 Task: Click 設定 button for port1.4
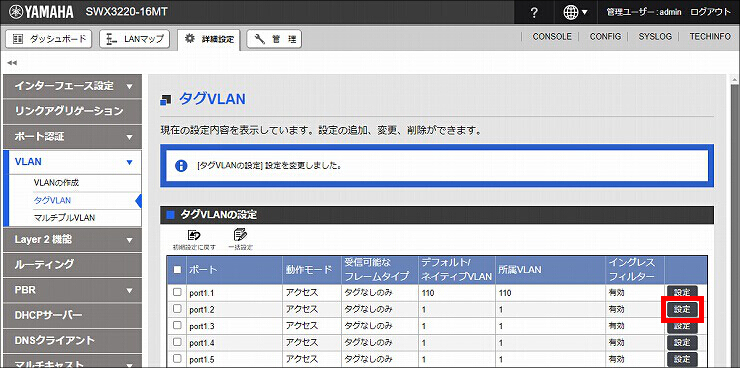point(682,342)
